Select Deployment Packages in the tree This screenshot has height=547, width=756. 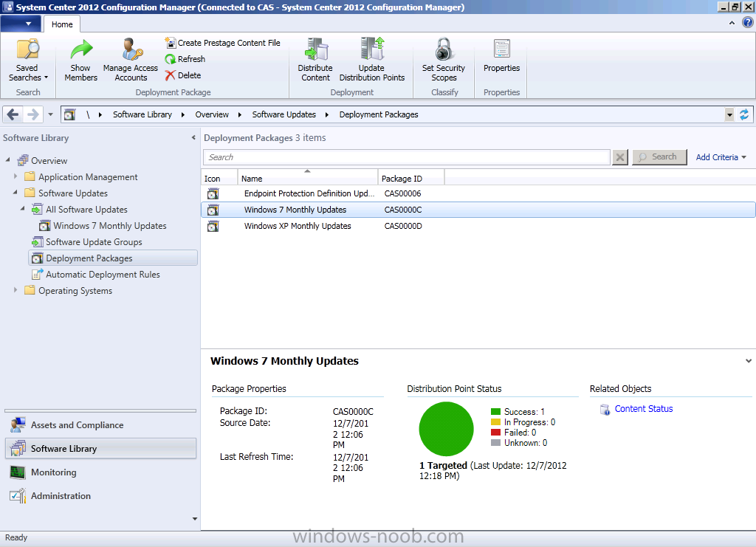tap(113, 258)
